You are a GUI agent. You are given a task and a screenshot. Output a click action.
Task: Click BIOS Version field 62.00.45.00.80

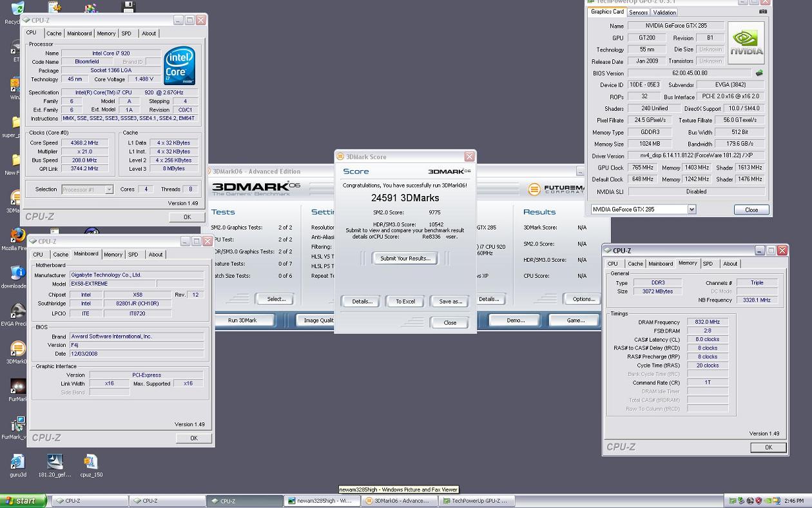(690, 73)
